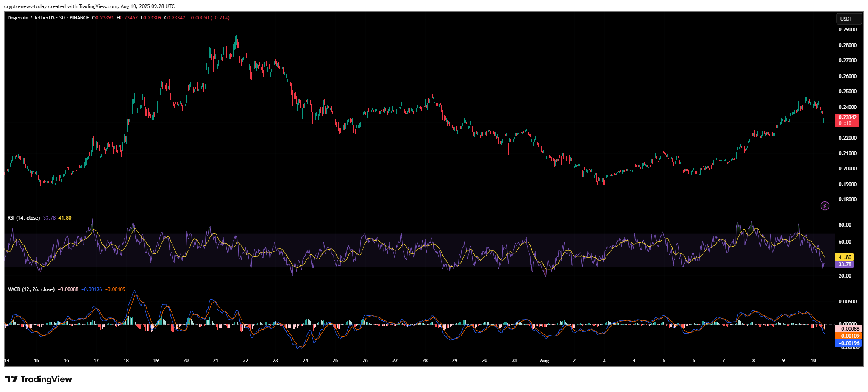This screenshot has height=392, width=868.
Task: Click the purple lightning bolt icon
Action: (x=825, y=206)
